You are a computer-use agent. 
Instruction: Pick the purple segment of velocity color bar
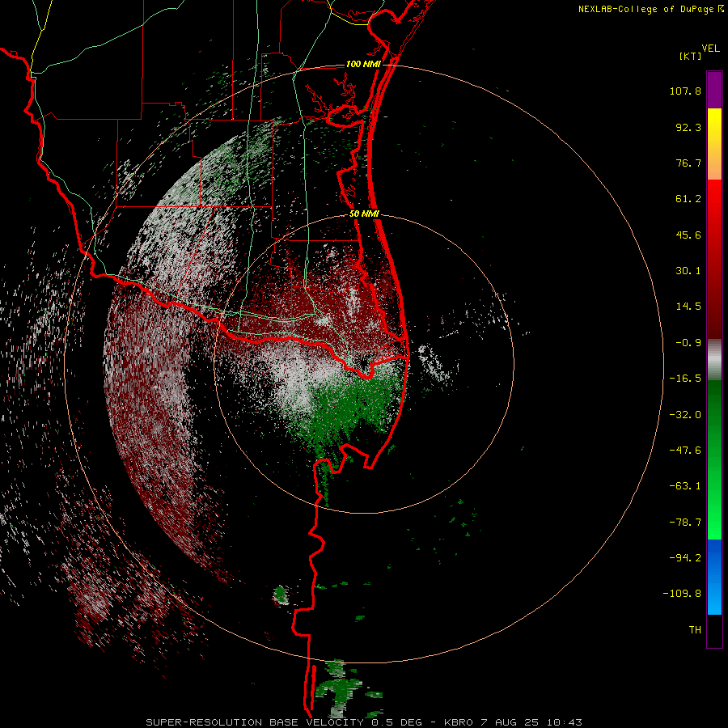(714, 90)
